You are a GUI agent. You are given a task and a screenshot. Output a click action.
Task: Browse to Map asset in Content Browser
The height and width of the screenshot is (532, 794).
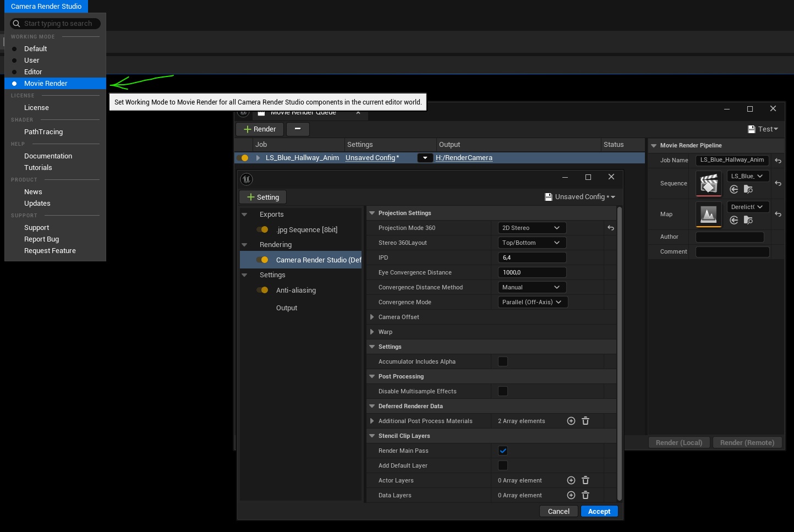[x=748, y=220]
